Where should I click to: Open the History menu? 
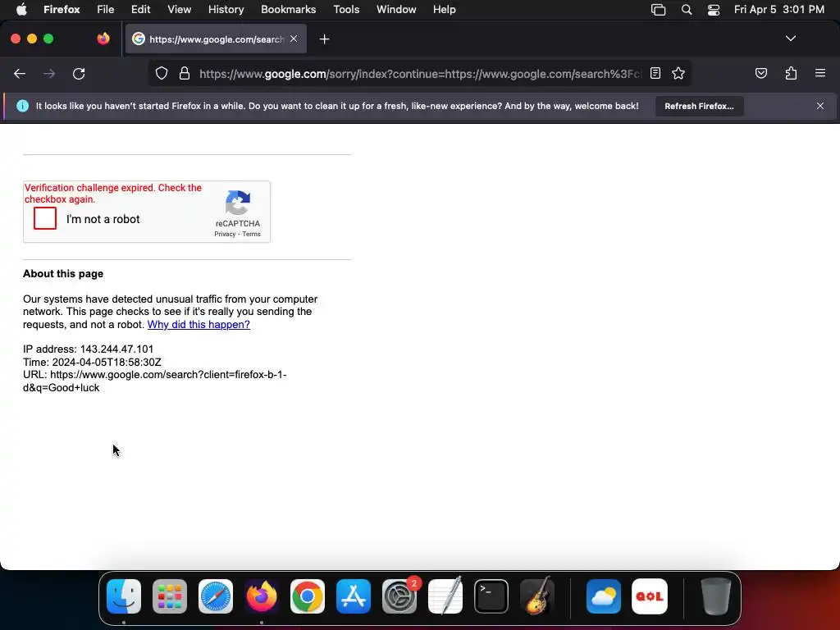[x=226, y=10]
